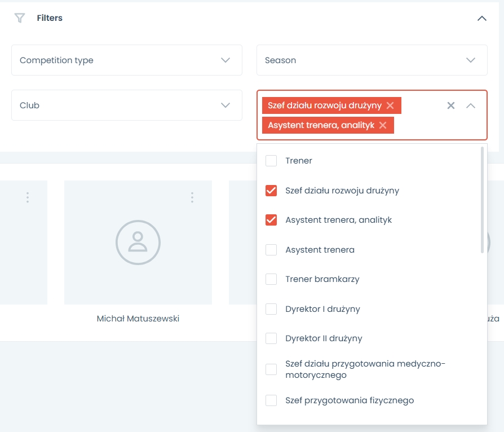Collapse the role dropdown using the up chevron

pos(471,105)
